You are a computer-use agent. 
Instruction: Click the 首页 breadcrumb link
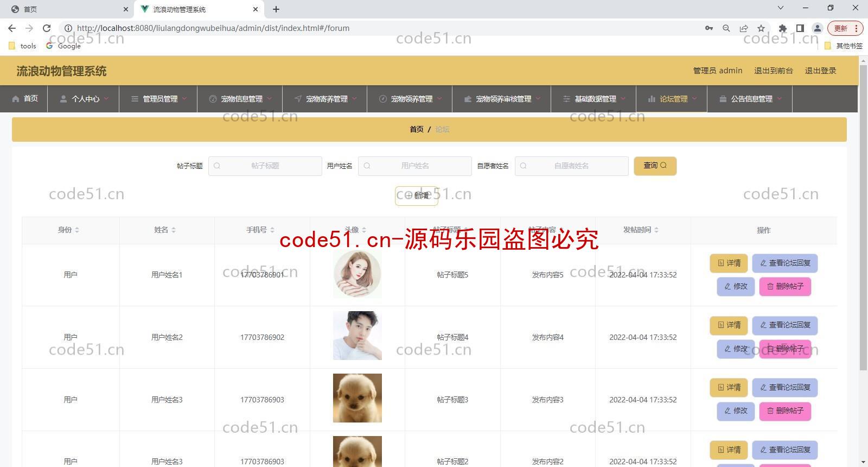point(416,129)
